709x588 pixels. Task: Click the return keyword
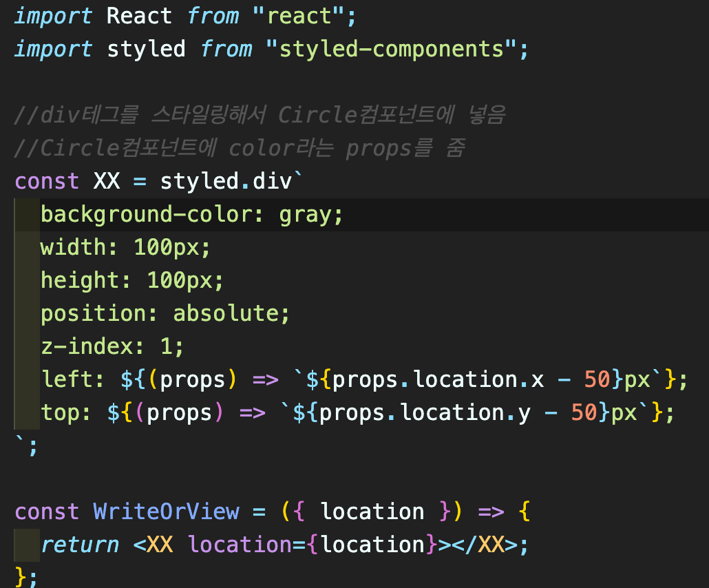coord(80,545)
